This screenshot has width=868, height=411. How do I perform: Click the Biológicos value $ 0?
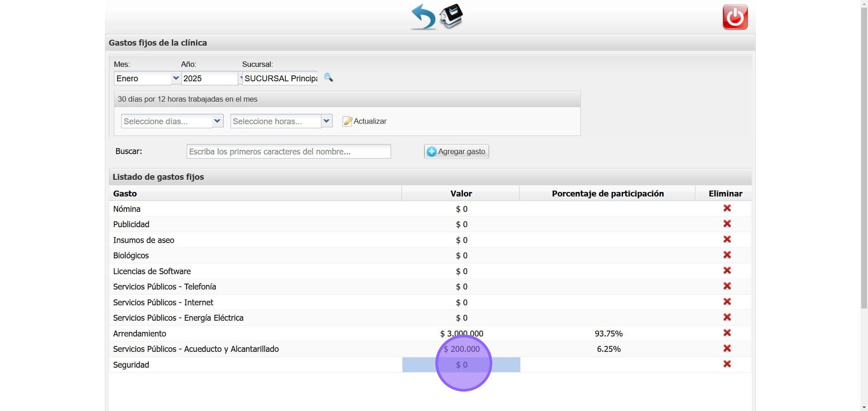462,255
